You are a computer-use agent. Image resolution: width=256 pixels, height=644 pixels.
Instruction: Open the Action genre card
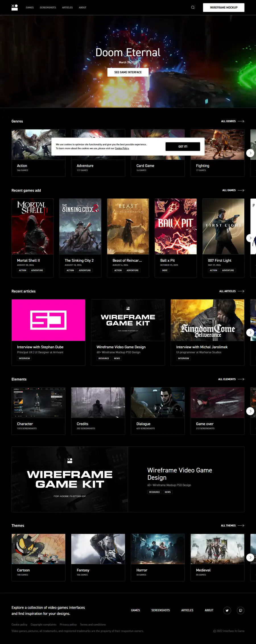point(38,153)
